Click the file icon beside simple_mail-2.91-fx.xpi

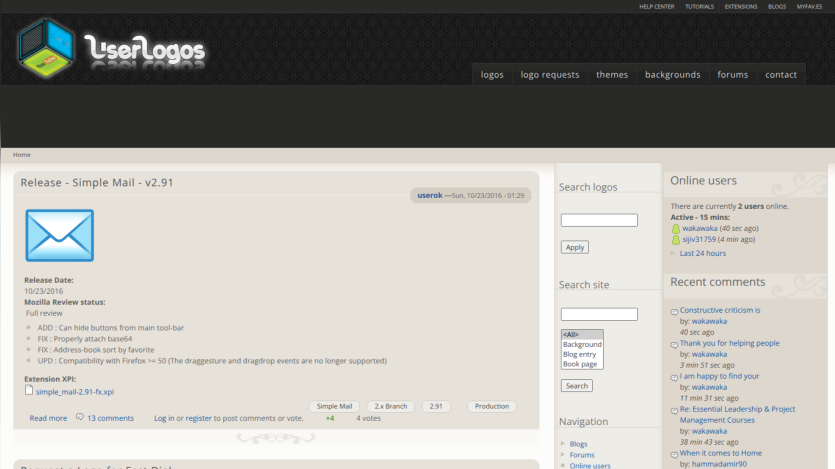[x=29, y=390]
